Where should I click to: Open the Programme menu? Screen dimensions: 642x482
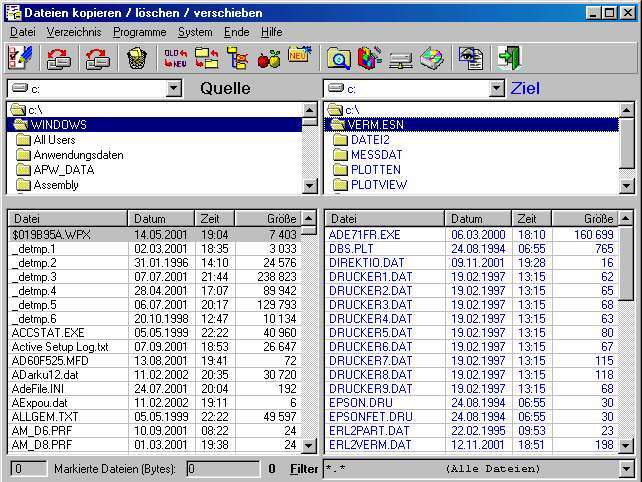(140, 32)
